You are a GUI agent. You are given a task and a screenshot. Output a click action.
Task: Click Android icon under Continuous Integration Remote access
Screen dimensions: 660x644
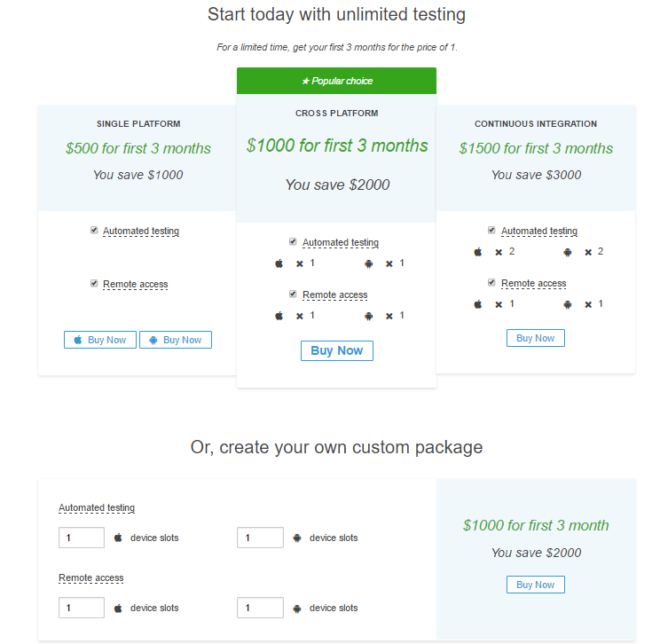pyautogui.click(x=568, y=304)
